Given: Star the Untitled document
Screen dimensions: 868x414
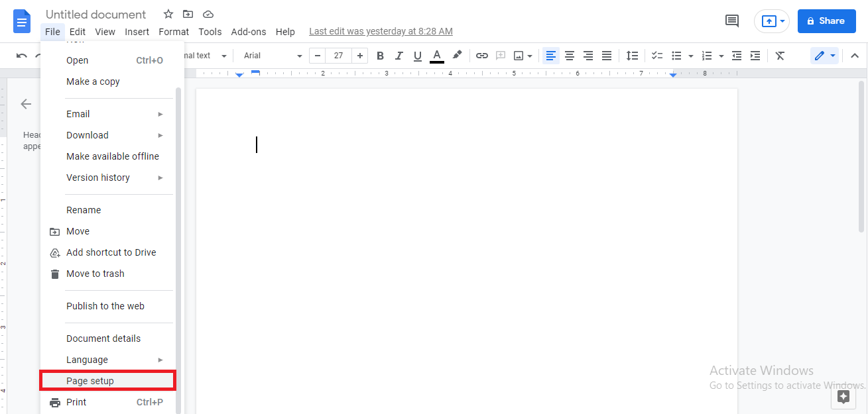Looking at the screenshot, I should pyautogui.click(x=168, y=14).
